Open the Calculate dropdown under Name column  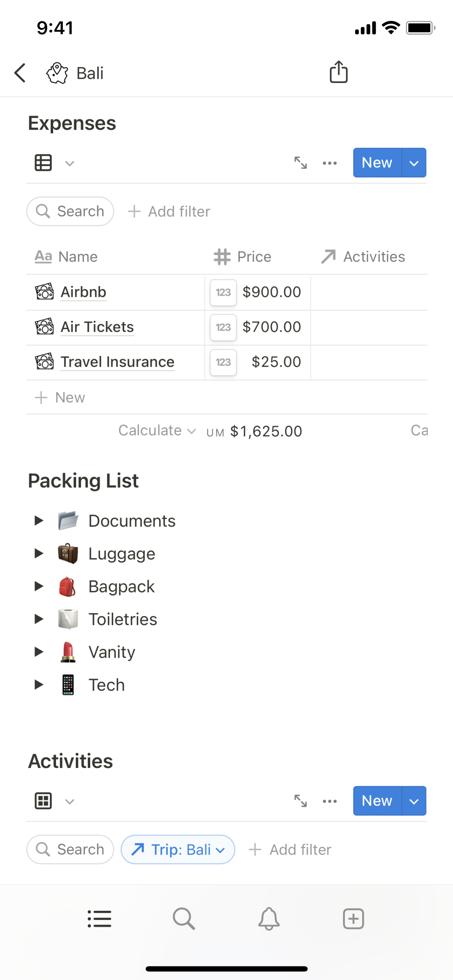(x=157, y=430)
